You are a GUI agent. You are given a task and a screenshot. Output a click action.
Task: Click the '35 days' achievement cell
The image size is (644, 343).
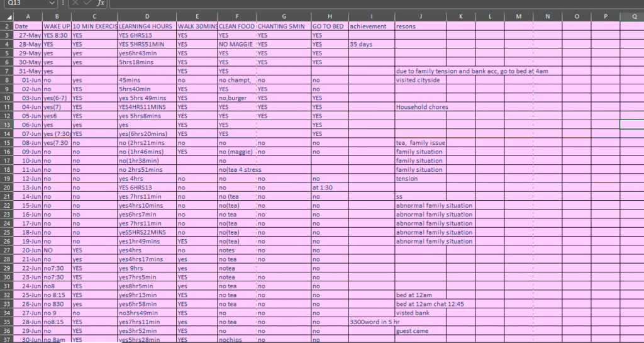[371, 45]
